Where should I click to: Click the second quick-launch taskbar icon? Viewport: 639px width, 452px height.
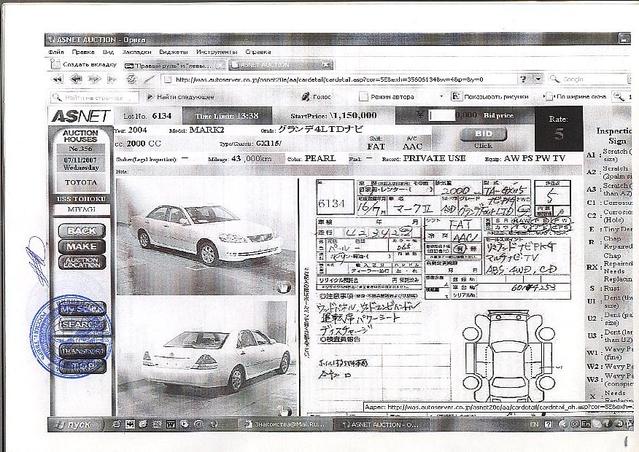130,425
